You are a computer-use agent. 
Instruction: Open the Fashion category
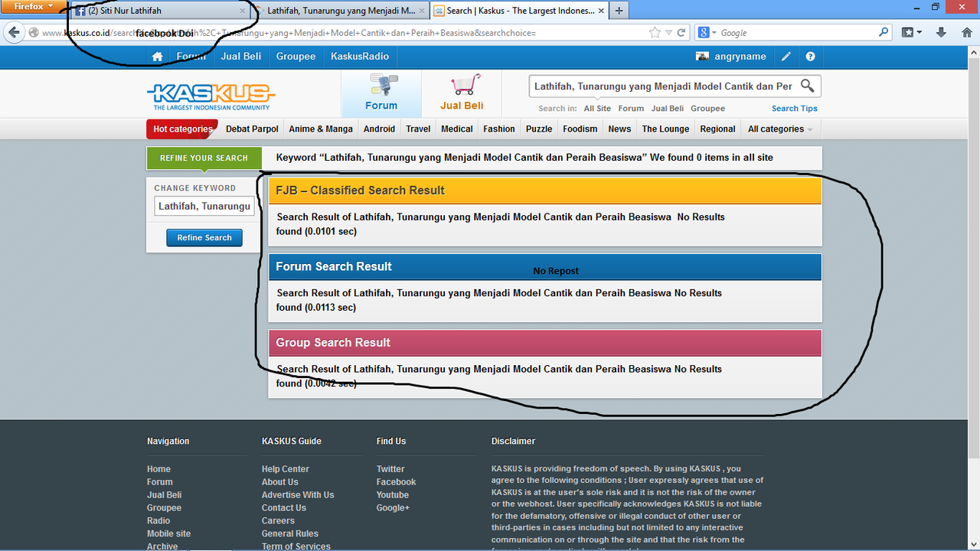coord(499,129)
